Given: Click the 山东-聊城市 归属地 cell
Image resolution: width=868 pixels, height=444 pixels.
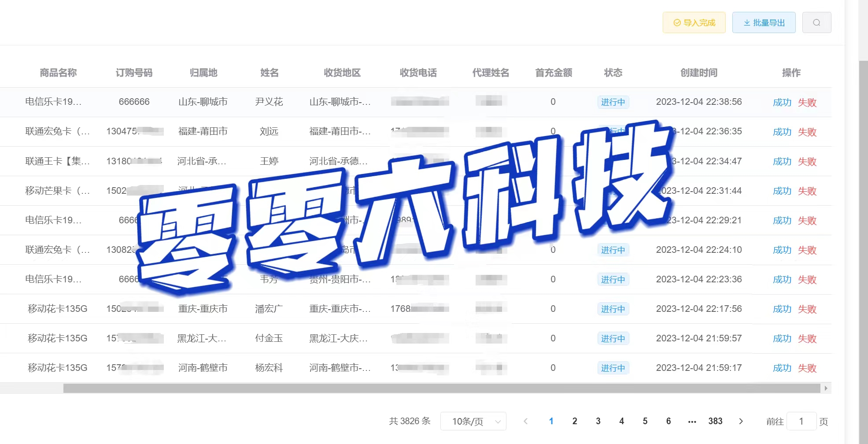Looking at the screenshot, I should click(x=203, y=102).
